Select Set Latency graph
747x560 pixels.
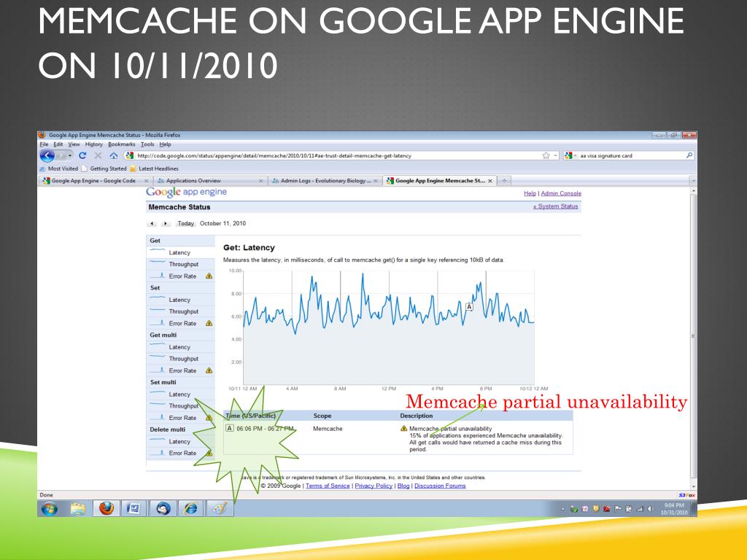point(180,300)
